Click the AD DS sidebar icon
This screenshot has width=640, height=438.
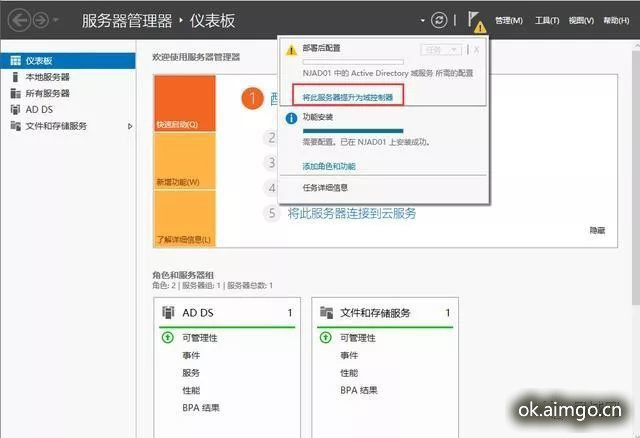pos(16,109)
